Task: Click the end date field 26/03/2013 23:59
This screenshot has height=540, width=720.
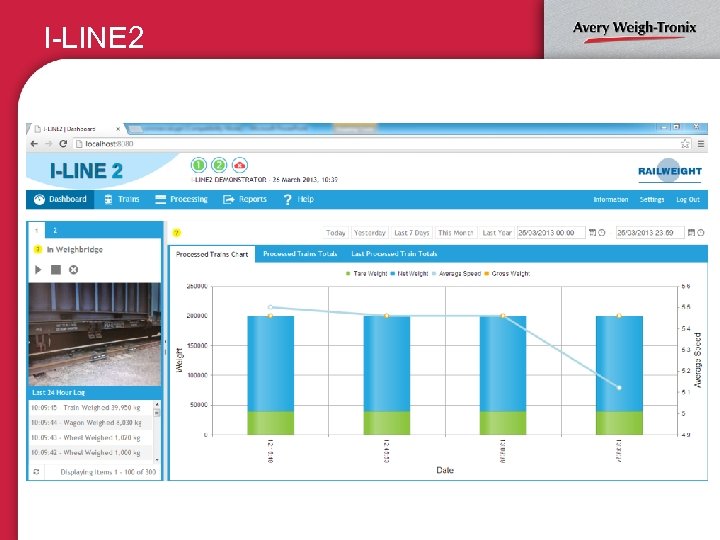Action: pyautogui.click(x=649, y=233)
